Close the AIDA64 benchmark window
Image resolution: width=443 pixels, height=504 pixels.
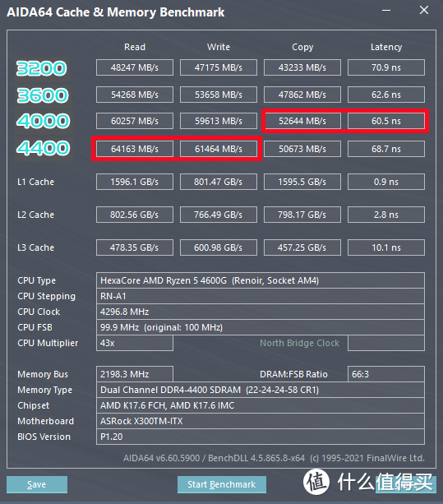click(x=424, y=11)
